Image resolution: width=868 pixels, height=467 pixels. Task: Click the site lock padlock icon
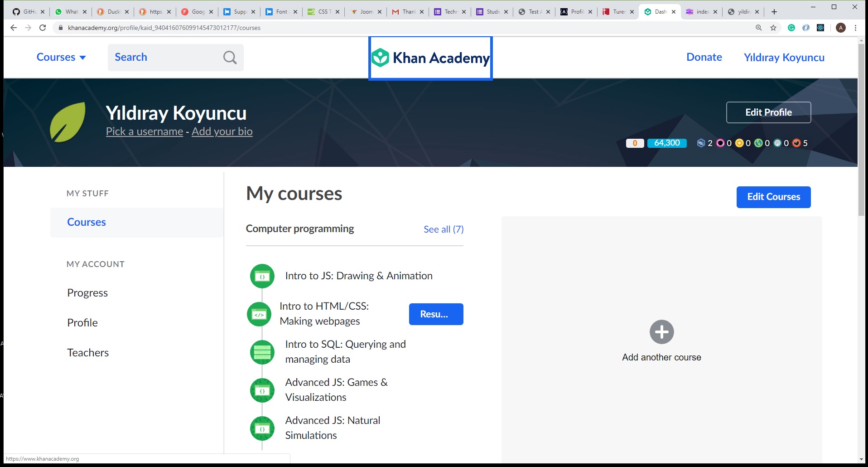[60, 28]
